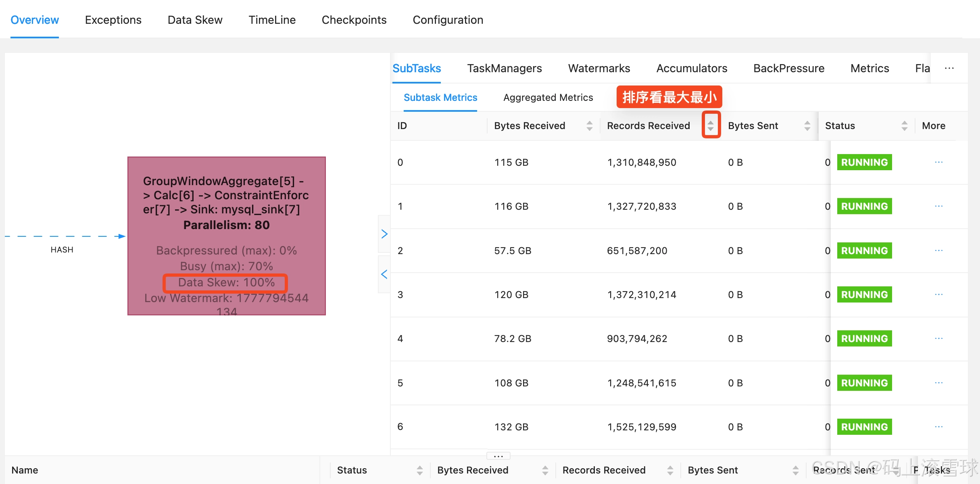This screenshot has height=484, width=980.
Task: Open the Accumulators tab
Action: pyautogui.click(x=692, y=68)
